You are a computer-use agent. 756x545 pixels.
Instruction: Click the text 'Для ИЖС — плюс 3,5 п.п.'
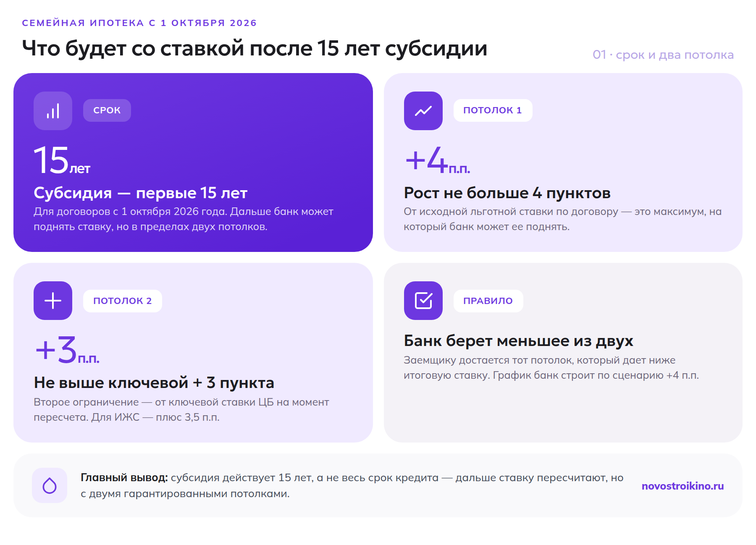(x=155, y=417)
